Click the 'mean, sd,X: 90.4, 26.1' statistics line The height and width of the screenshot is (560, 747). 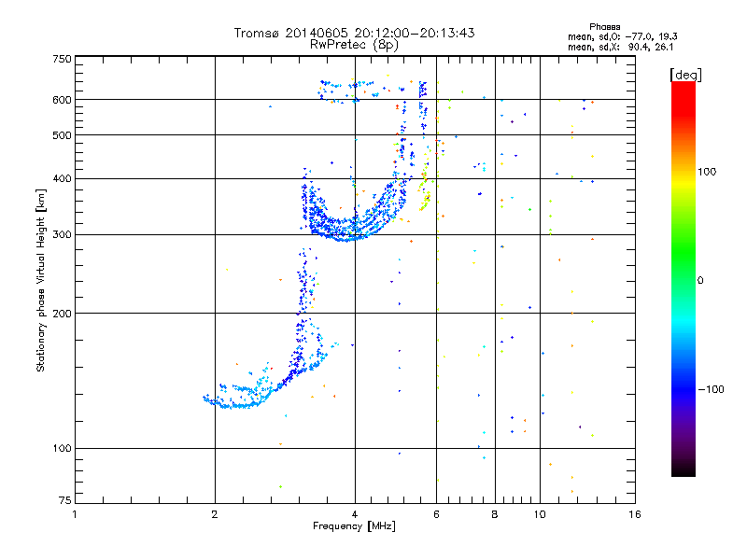[x=621, y=47]
